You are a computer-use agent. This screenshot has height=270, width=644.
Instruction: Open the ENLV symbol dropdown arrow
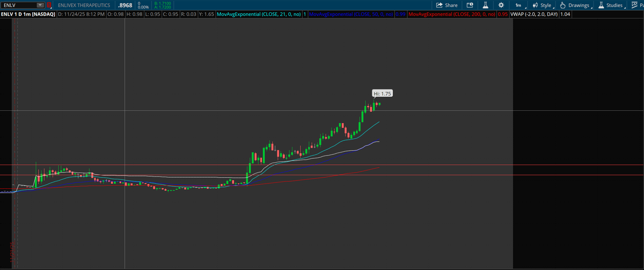(40, 5)
